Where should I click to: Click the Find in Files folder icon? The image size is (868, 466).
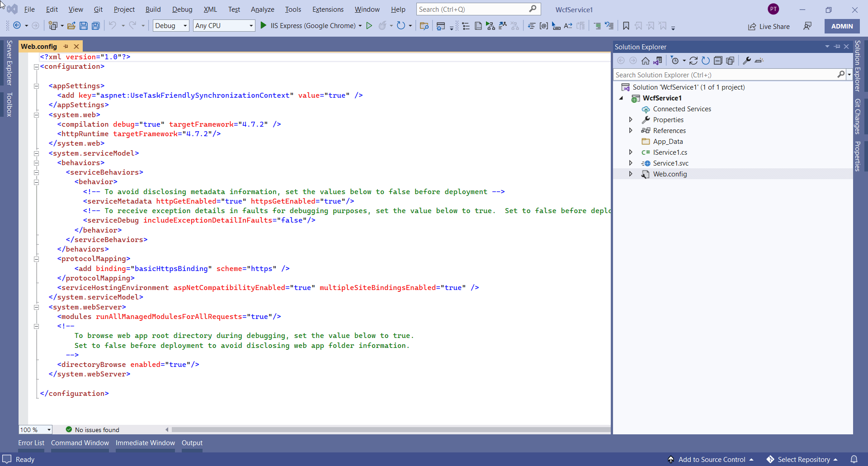tap(424, 26)
